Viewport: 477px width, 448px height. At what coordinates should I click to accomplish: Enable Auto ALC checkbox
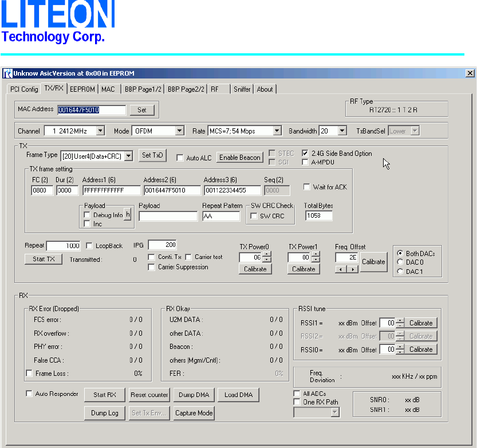[x=180, y=158]
